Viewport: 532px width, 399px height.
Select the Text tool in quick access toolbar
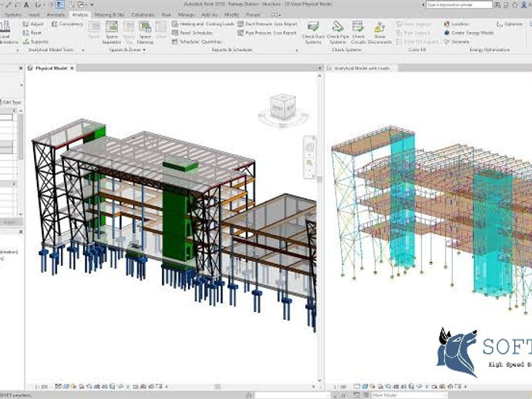[x=26, y=5]
